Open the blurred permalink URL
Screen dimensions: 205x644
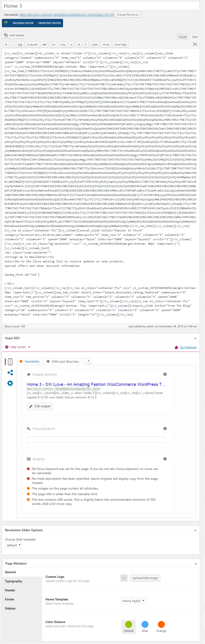click(x=67, y=15)
